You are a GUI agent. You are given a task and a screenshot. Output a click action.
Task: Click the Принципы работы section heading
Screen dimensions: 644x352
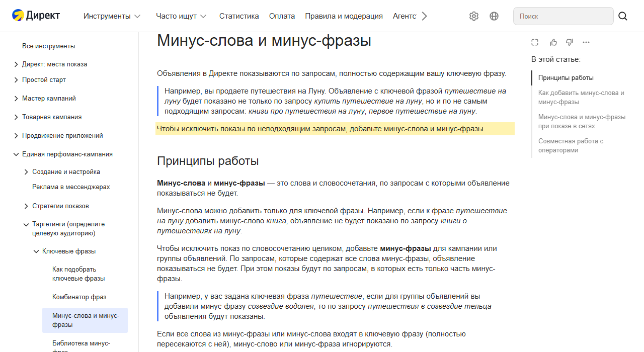(208, 161)
